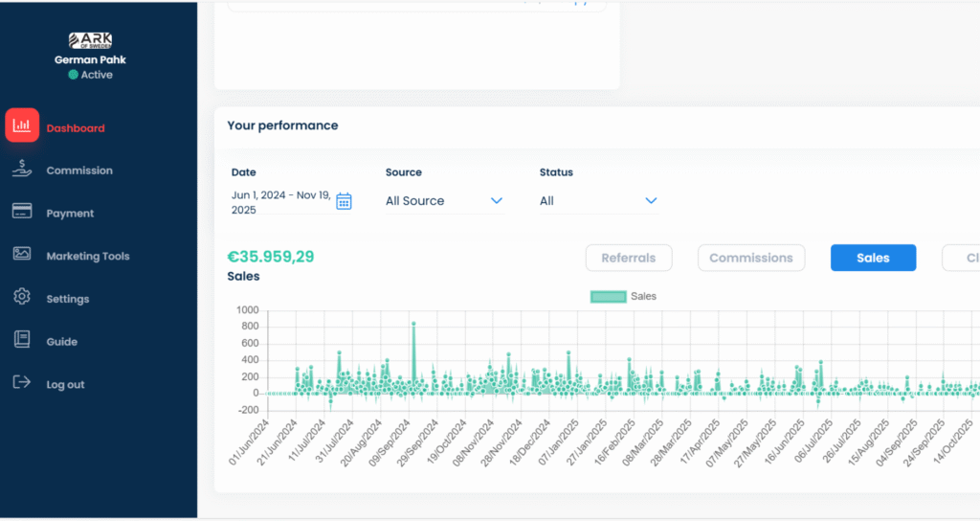Click the Dashboard bar chart icon
This screenshot has height=521, width=980.
(22, 125)
